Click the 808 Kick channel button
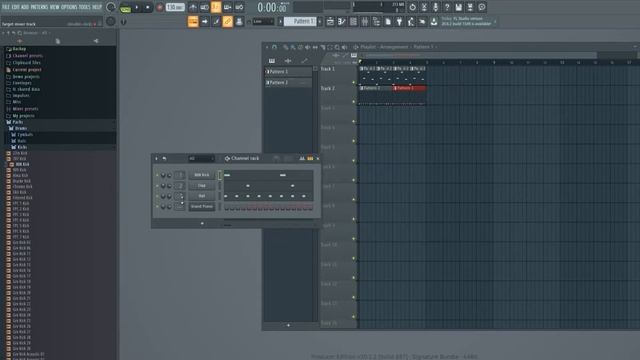The height and width of the screenshot is (360, 640). [x=202, y=175]
